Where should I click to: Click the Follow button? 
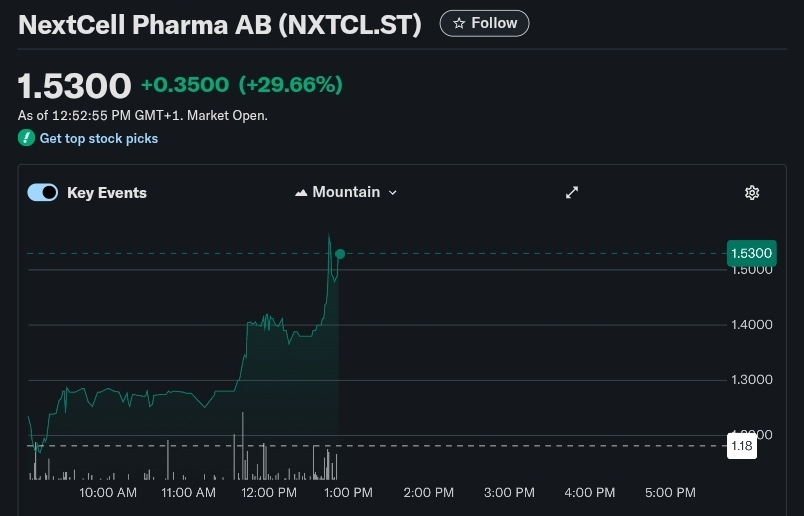click(x=484, y=23)
